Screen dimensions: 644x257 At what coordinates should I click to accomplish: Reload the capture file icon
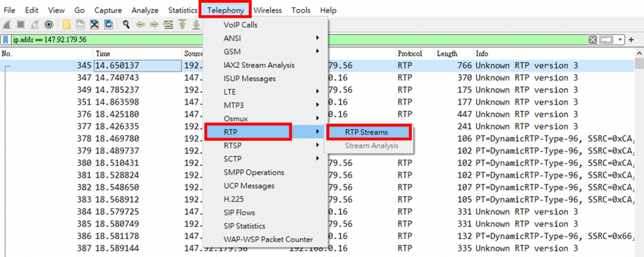coord(108,25)
